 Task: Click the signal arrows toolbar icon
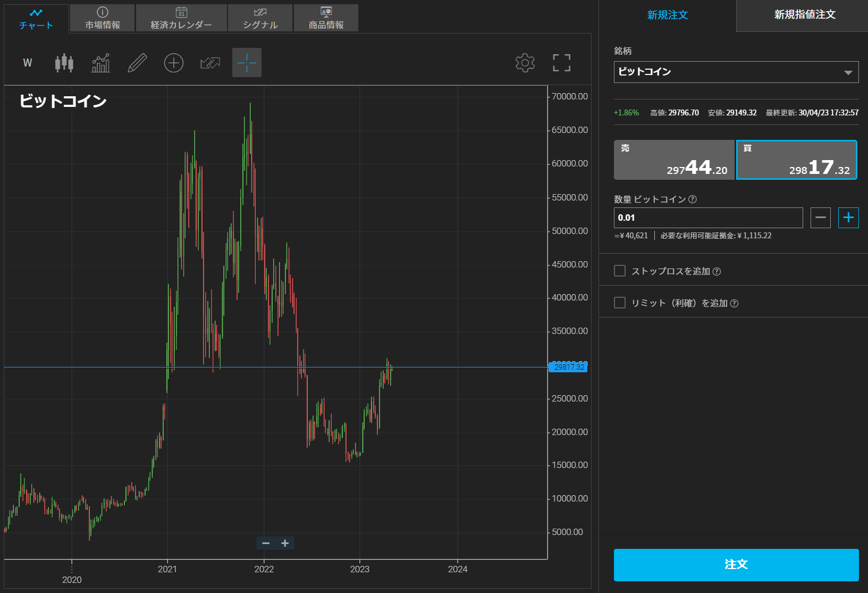click(x=210, y=63)
